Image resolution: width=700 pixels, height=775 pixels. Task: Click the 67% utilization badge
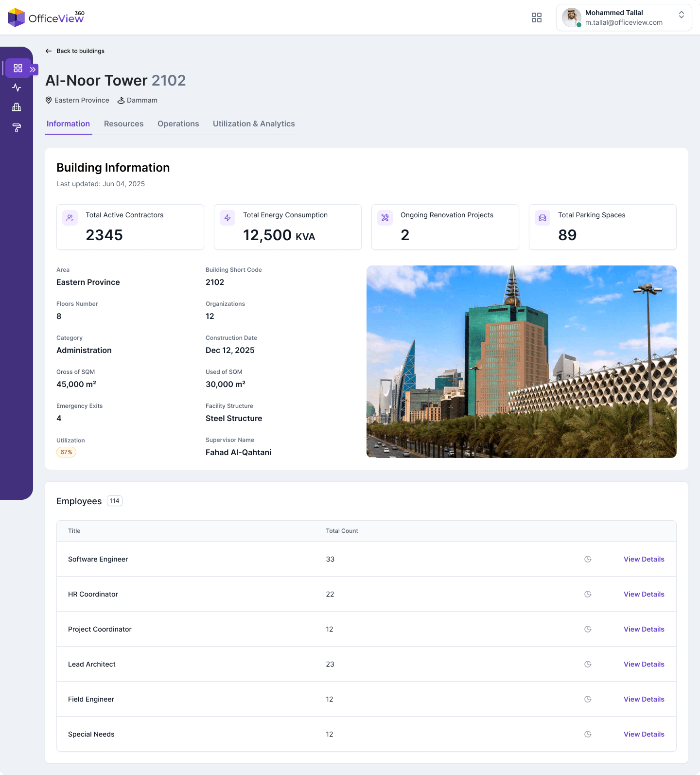[66, 452]
